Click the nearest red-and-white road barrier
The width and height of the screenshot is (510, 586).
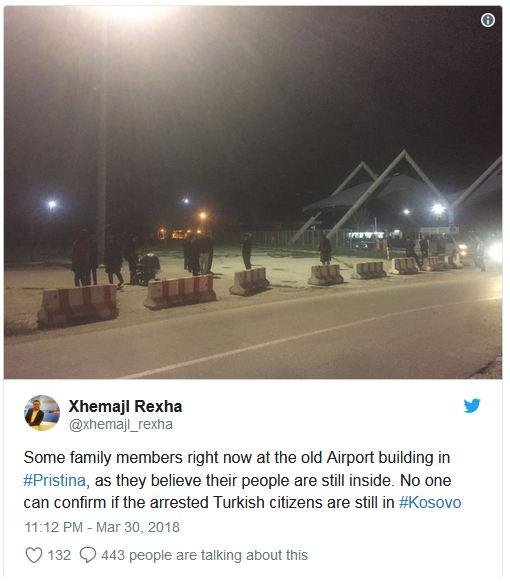78,305
